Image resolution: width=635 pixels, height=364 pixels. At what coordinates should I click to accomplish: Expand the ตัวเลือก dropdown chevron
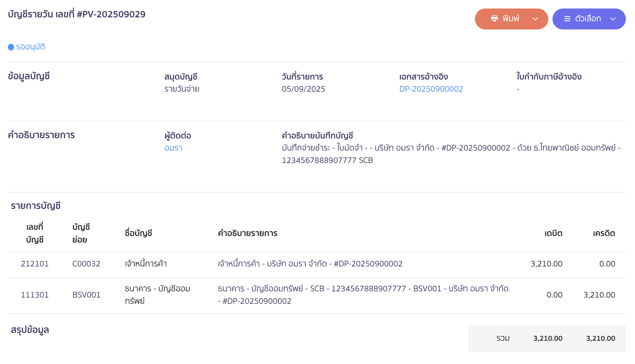point(613,19)
